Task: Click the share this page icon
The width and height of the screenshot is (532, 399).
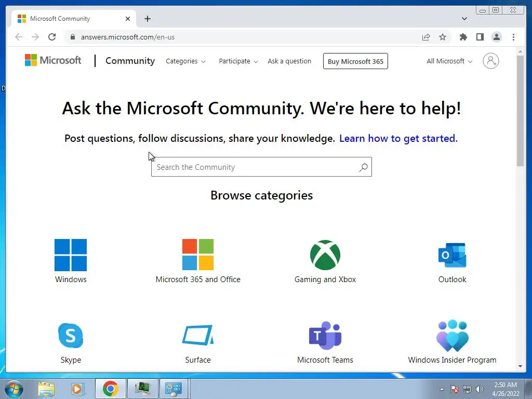Action: tap(426, 37)
